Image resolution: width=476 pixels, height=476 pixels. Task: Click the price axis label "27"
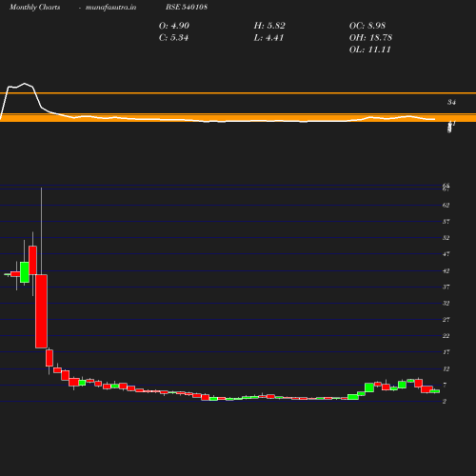[x=446, y=320]
